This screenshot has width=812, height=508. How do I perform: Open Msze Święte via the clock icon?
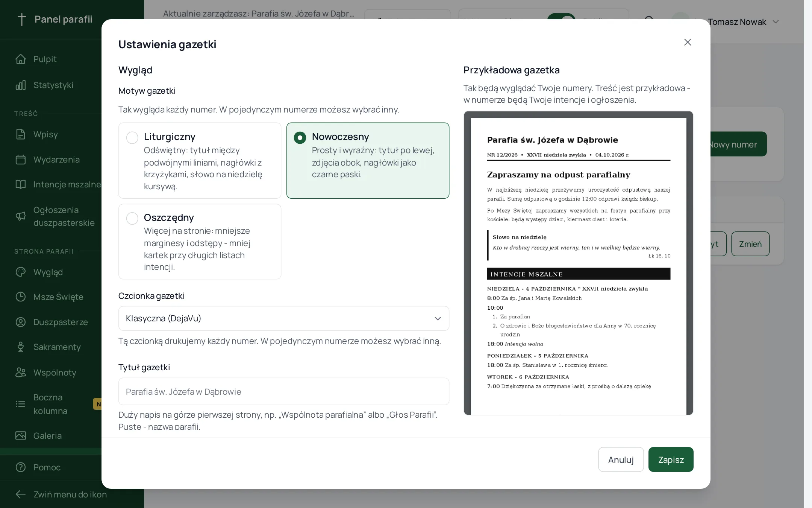point(21,297)
